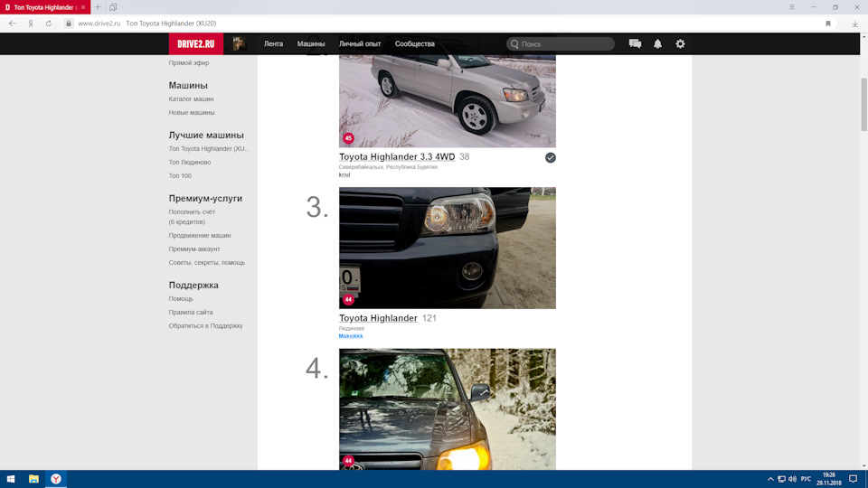The width and height of the screenshot is (868, 488).
Task: Click the Yandex Browser taskbar icon
Action: point(56,479)
